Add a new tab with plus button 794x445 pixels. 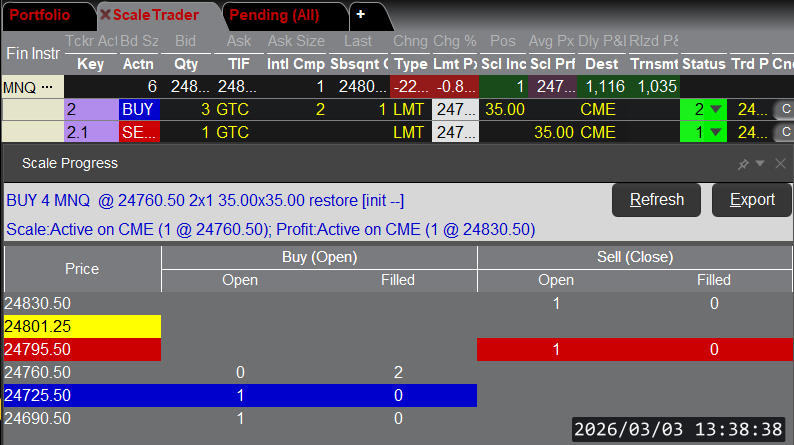coord(360,15)
